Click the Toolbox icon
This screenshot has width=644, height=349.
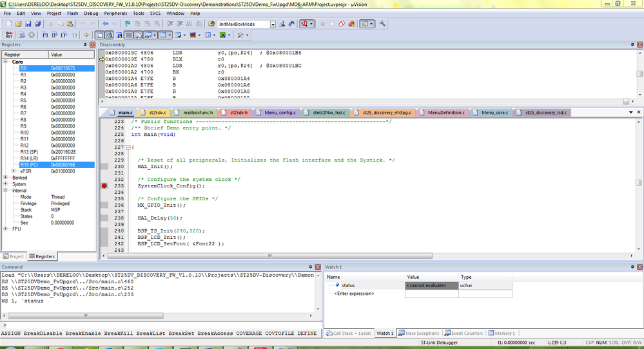click(x=240, y=35)
